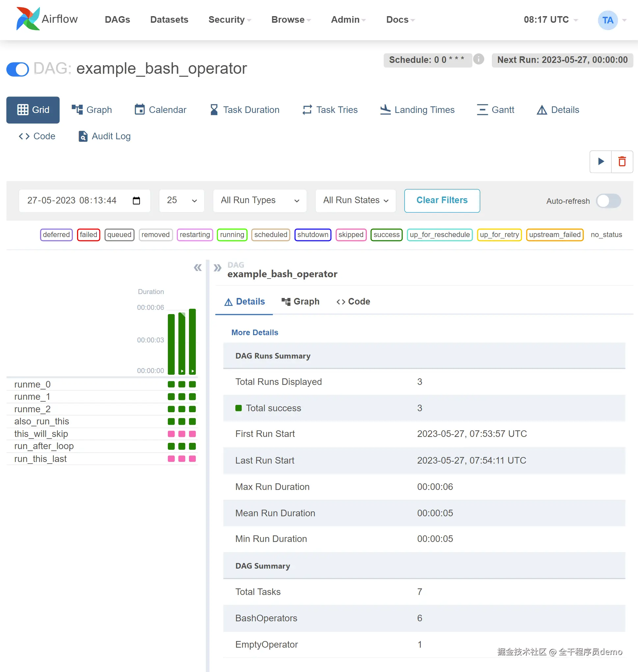Click the red Delete DAG trash icon
Image resolution: width=638 pixels, height=672 pixels.
tap(622, 161)
